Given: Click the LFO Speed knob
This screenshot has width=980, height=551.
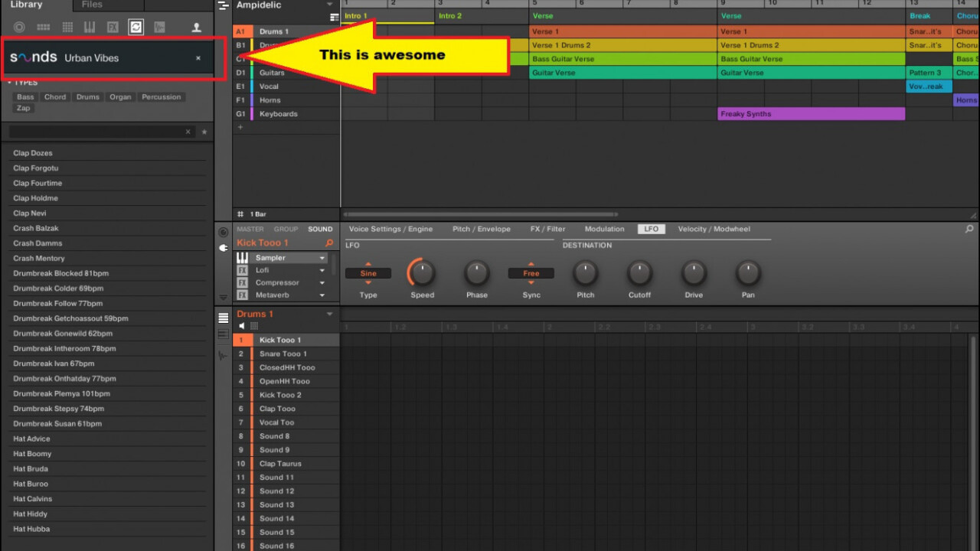Looking at the screenshot, I should [x=422, y=272].
